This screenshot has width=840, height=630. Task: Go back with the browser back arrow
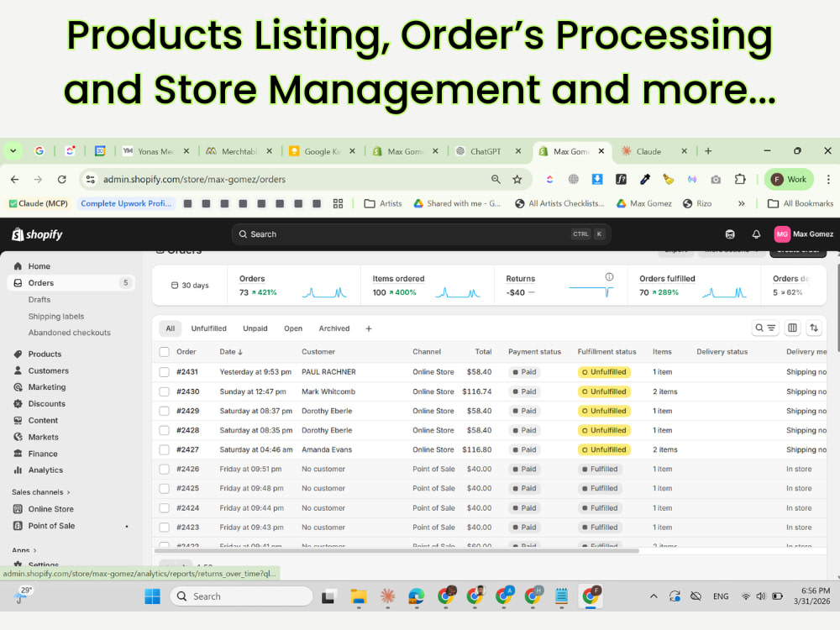(x=14, y=180)
